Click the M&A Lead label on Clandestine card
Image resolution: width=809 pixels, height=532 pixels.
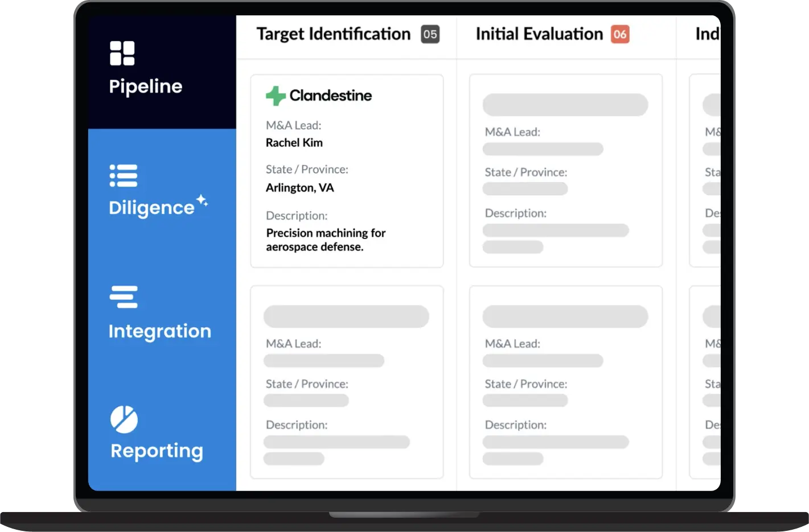coord(293,125)
